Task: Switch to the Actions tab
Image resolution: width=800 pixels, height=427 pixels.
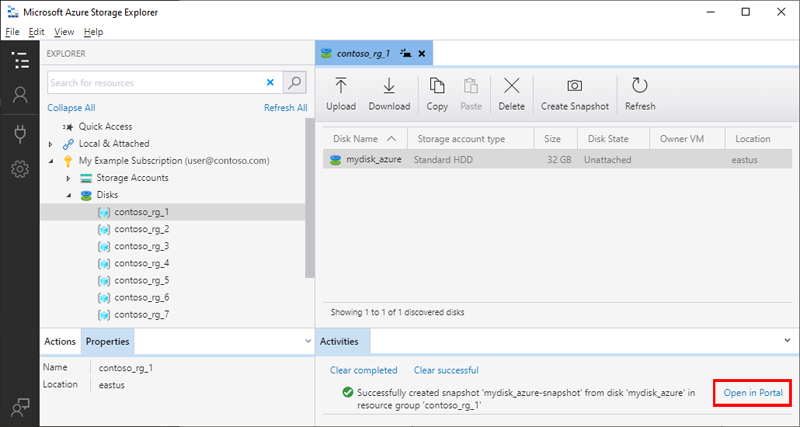Action: (60, 342)
